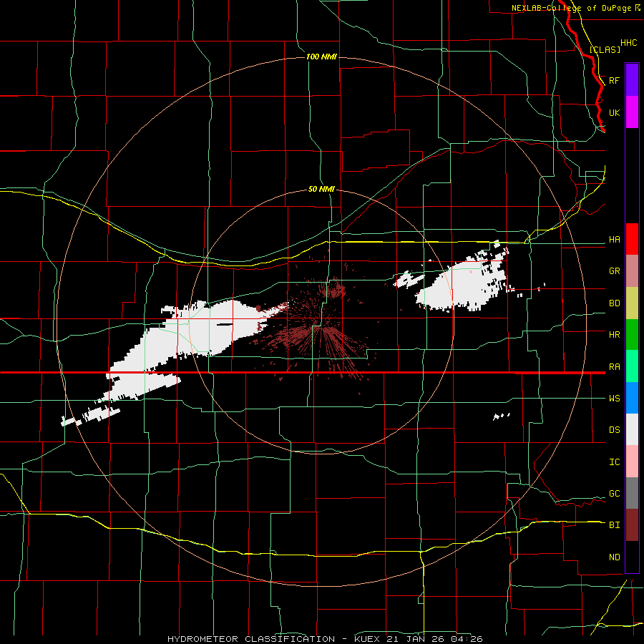Click the HA legend label
The width and height of the screenshot is (644, 644).
(615, 240)
